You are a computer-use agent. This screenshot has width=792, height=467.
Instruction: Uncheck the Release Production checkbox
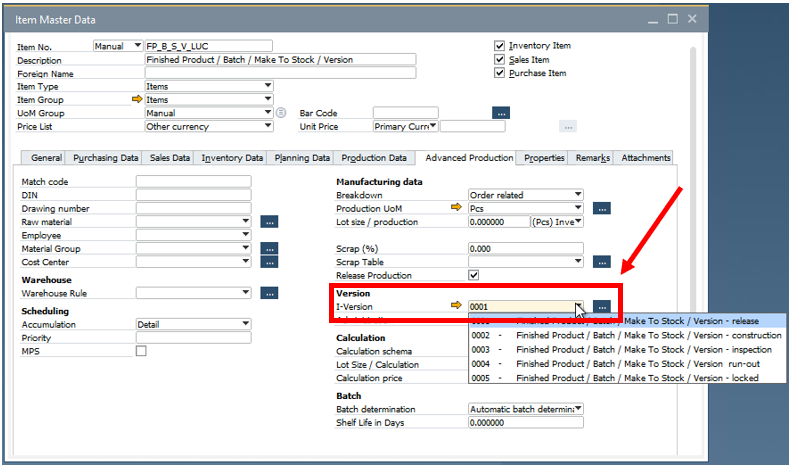tap(473, 275)
